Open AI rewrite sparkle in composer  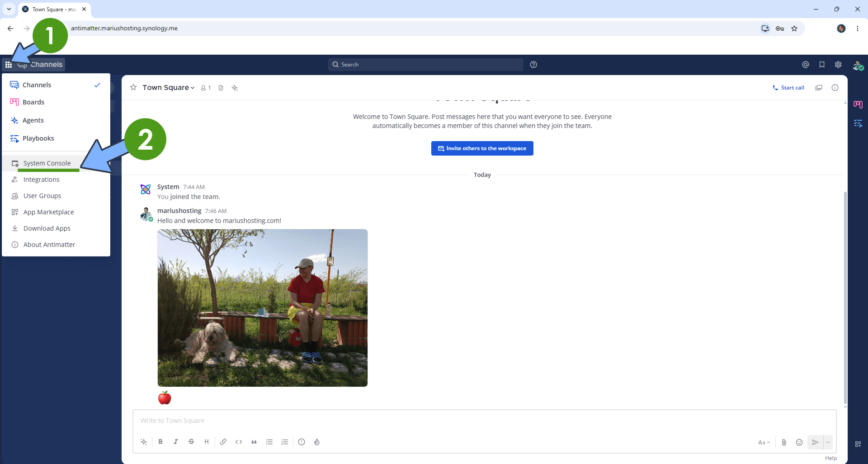pos(144,442)
